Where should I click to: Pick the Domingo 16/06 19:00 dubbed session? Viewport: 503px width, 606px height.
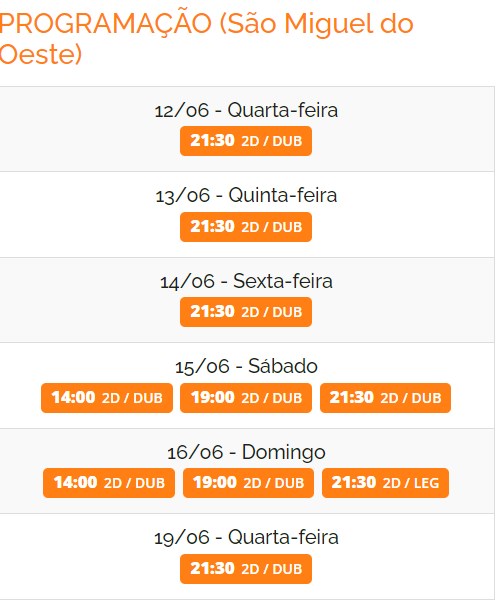[248, 483]
